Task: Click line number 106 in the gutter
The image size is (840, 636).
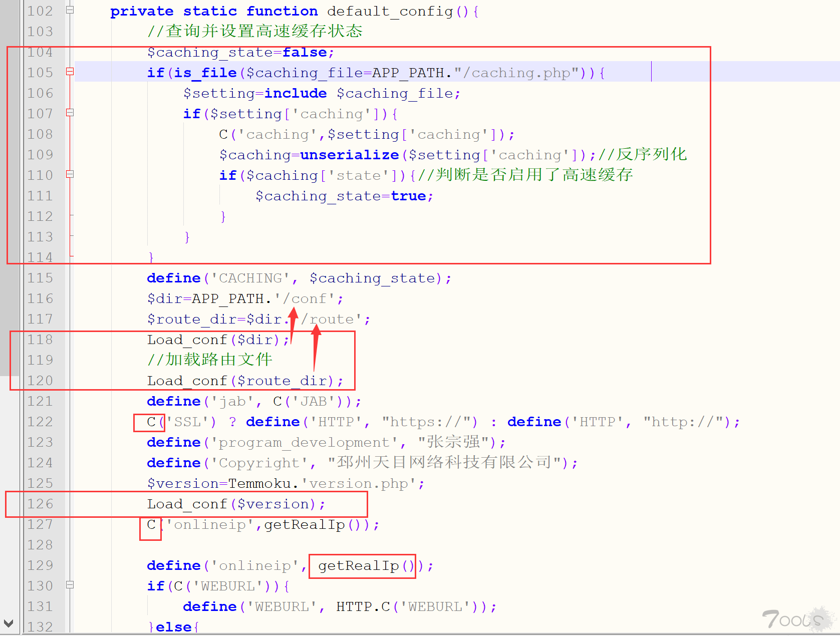Action: (x=40, y=93)
